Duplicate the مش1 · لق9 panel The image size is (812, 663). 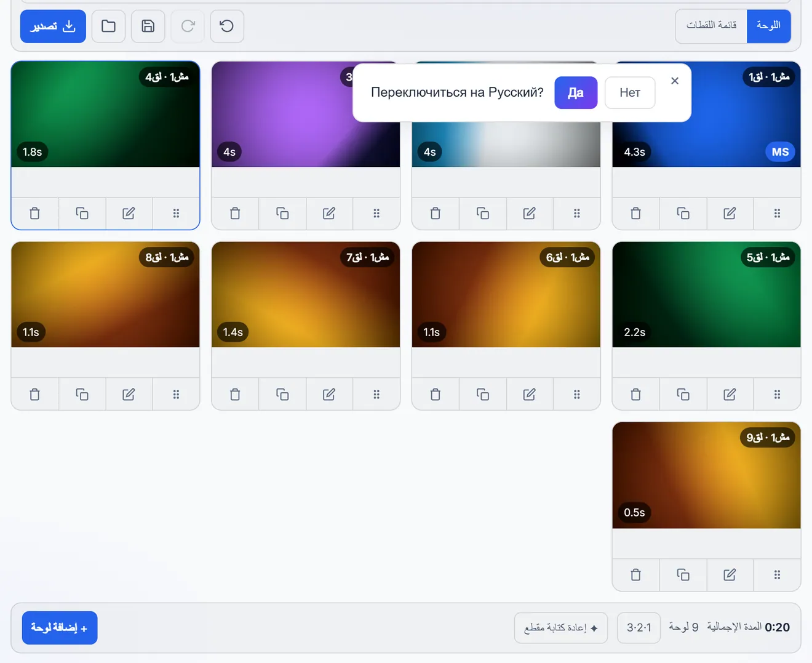click(x=683, y=575)
